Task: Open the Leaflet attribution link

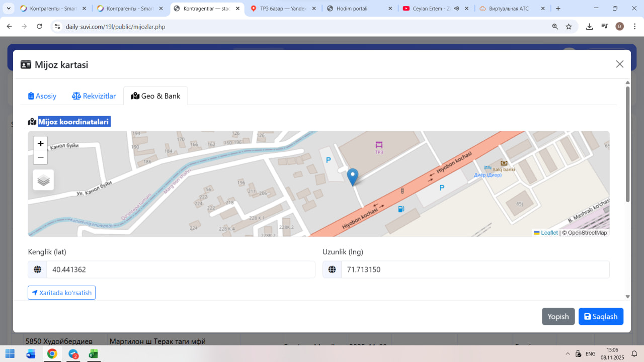Action: click(x=549, y=233)
